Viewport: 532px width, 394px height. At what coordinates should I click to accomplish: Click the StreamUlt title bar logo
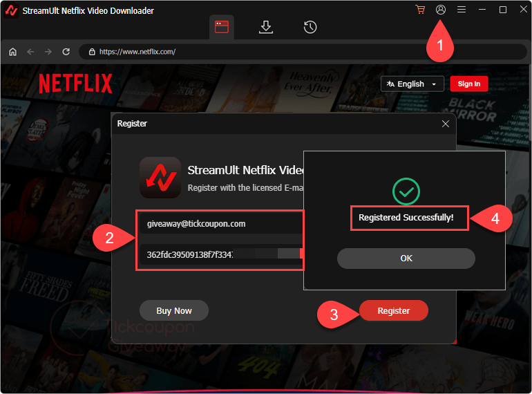[11, 10]
